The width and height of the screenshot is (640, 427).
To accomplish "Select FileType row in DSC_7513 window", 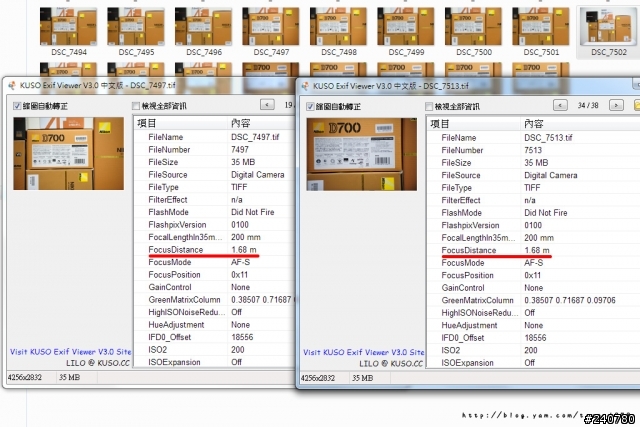I will (533, 188).
